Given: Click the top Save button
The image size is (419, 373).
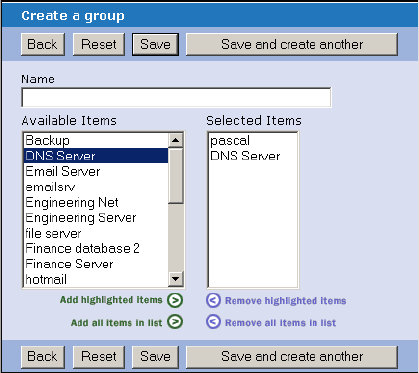Looking at the screenshot, I should [x=155, y=44].
